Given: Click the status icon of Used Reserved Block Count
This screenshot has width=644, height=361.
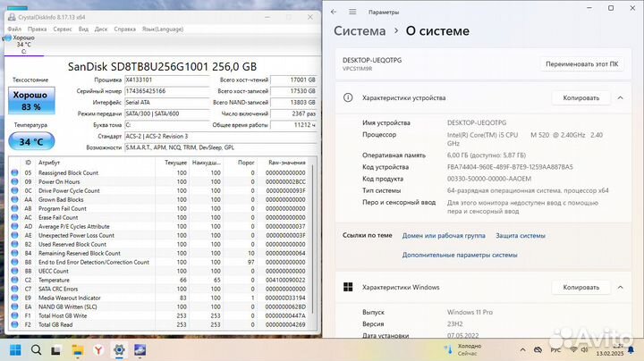Looking at the screenshot, I should (15, 244).
